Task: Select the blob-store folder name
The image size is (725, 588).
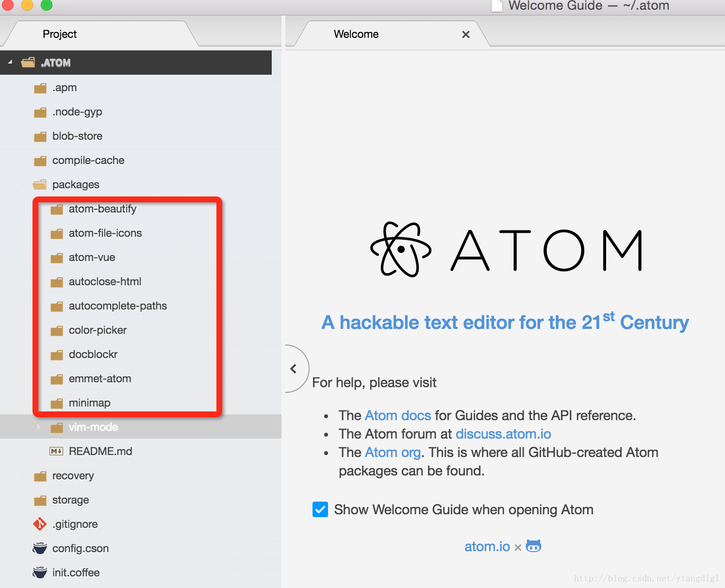Action: pyautogui.click(x=77, y=136)
